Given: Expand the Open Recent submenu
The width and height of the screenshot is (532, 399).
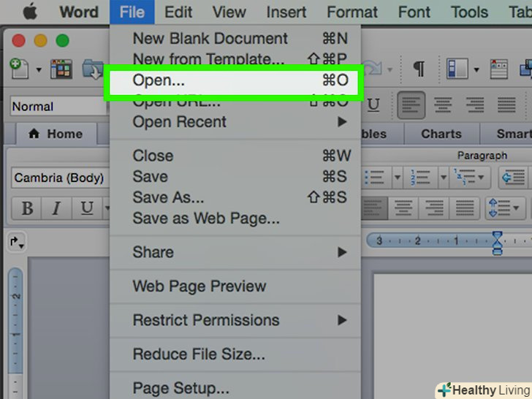Looking at the screenshot, I should click(235, 122).
